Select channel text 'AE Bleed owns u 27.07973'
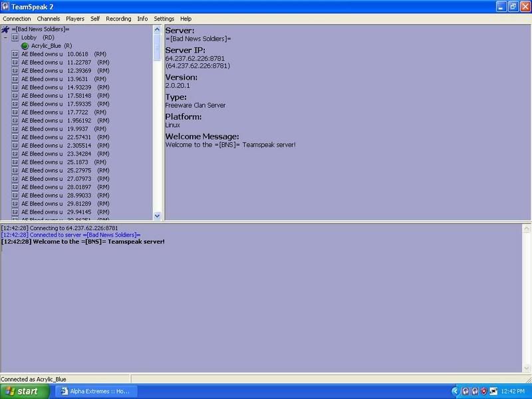The width and height of the screenshot is (532, 399). pos(57,179)
